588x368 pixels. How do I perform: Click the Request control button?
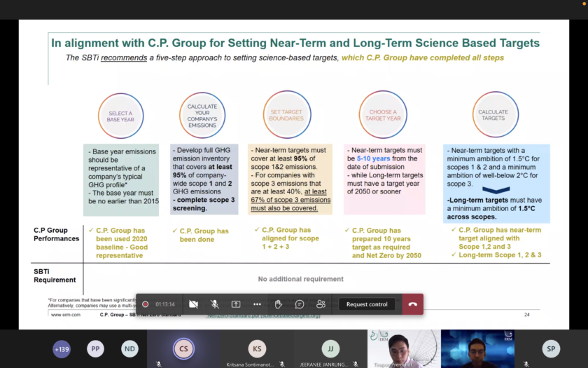(x=367, y=304)
